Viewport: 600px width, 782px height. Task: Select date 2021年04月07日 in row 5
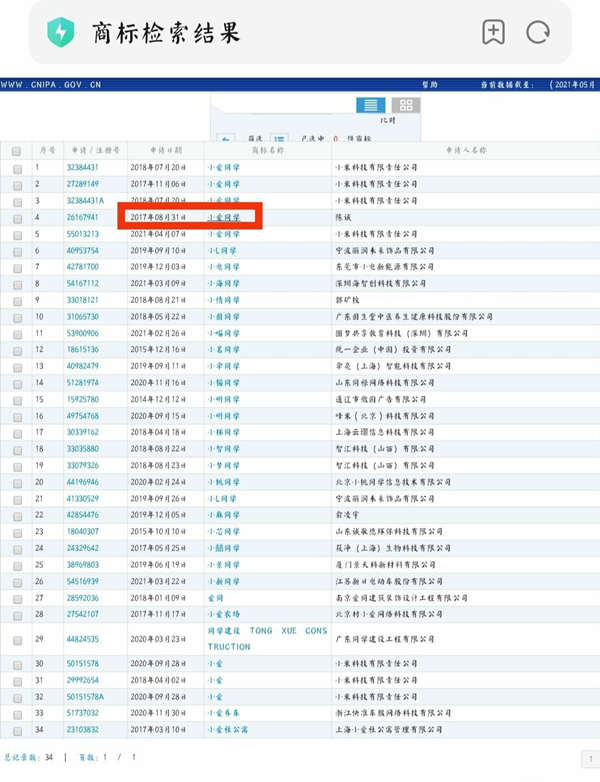158,234
